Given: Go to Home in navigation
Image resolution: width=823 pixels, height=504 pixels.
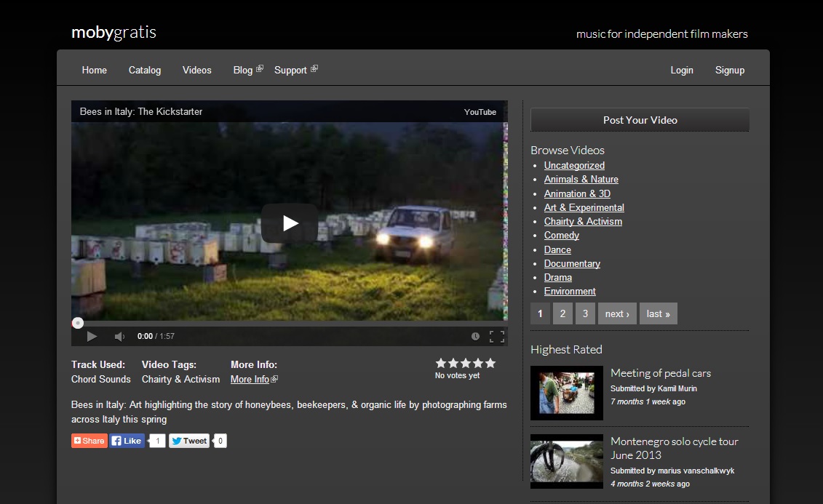Looking at the screenshot, I should click(x=95, y=71).
